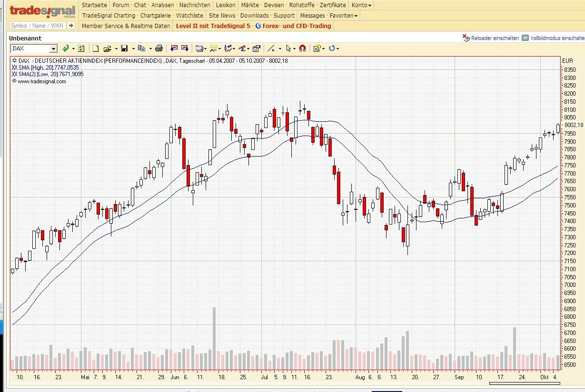Toggle Vollbildmodus einschalten

click(553, 38)
